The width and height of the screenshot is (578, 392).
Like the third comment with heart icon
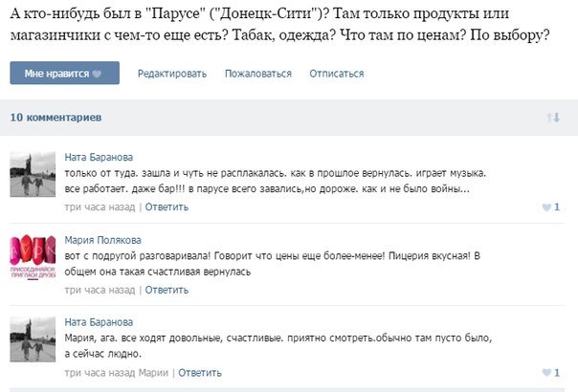click(x=546, y=373)
